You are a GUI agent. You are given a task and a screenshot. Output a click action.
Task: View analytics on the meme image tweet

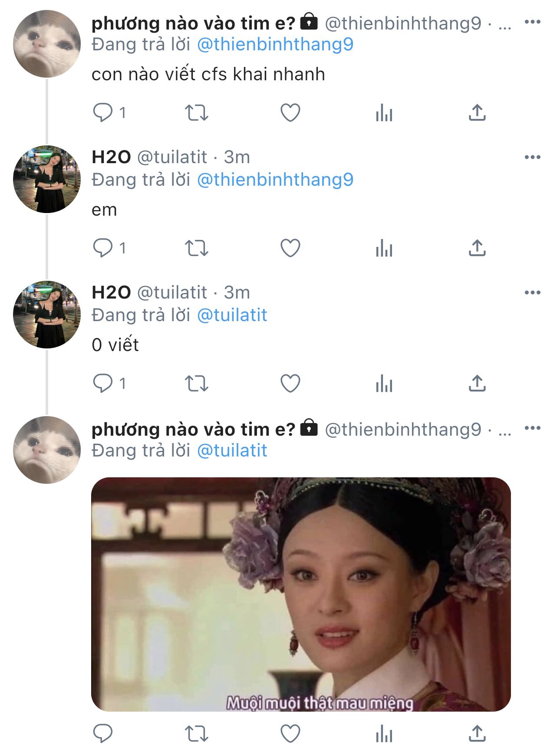(x=384, y=734)
